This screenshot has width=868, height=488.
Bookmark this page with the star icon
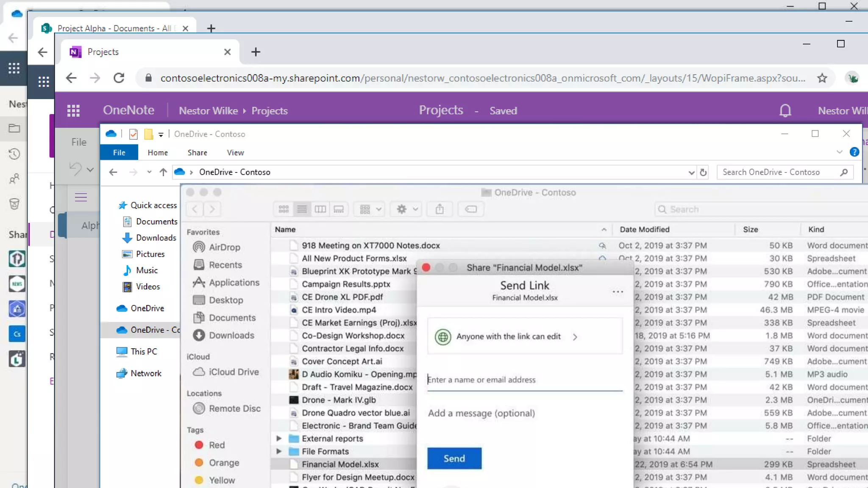tap(822, 78)
